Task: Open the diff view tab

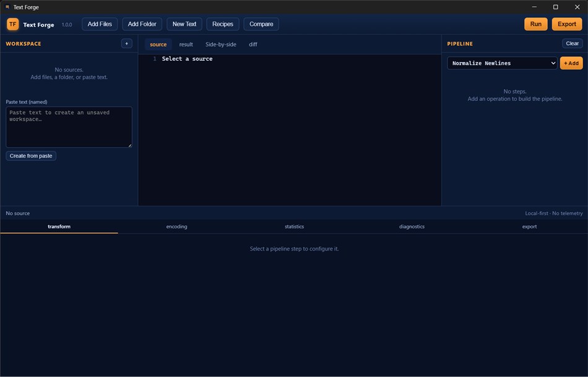Action: coord(253,45)
